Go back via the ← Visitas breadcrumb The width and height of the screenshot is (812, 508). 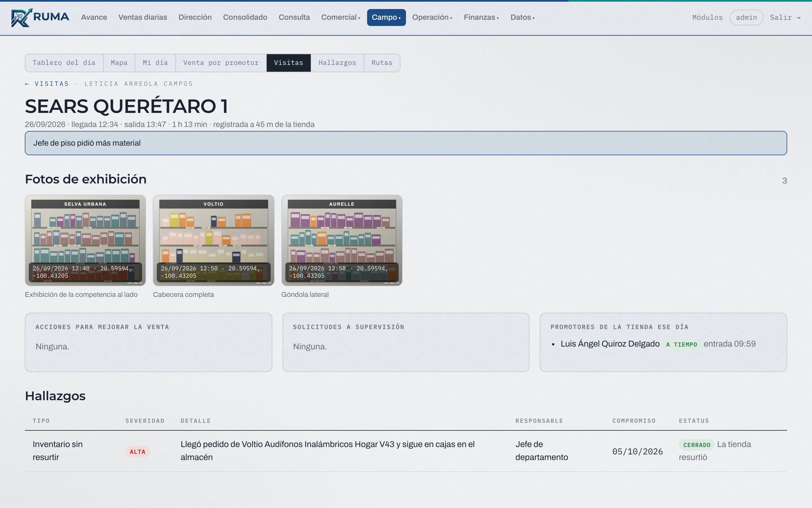[47, 84]
